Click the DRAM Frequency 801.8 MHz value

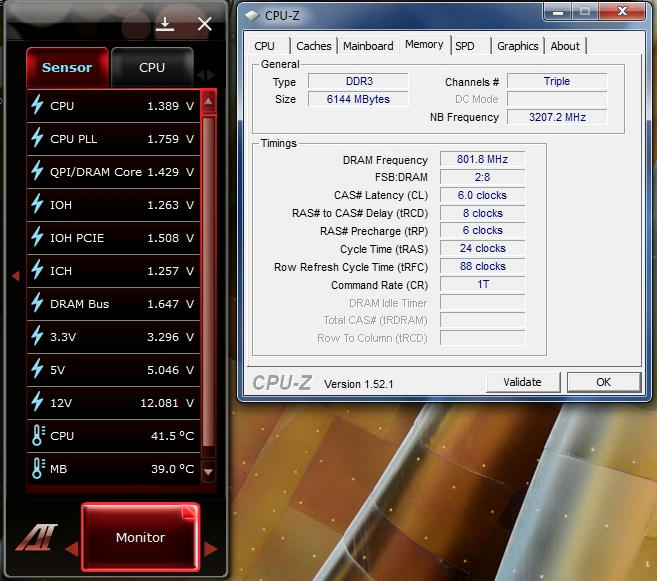coord(482,159)
